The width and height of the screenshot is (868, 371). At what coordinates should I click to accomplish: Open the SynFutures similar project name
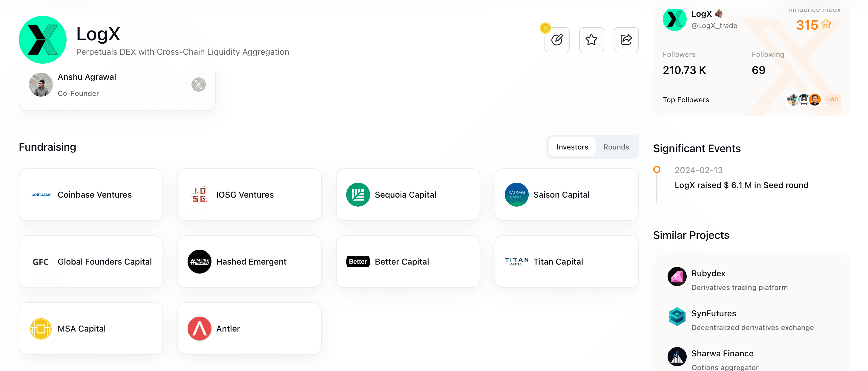click(714, 314)
